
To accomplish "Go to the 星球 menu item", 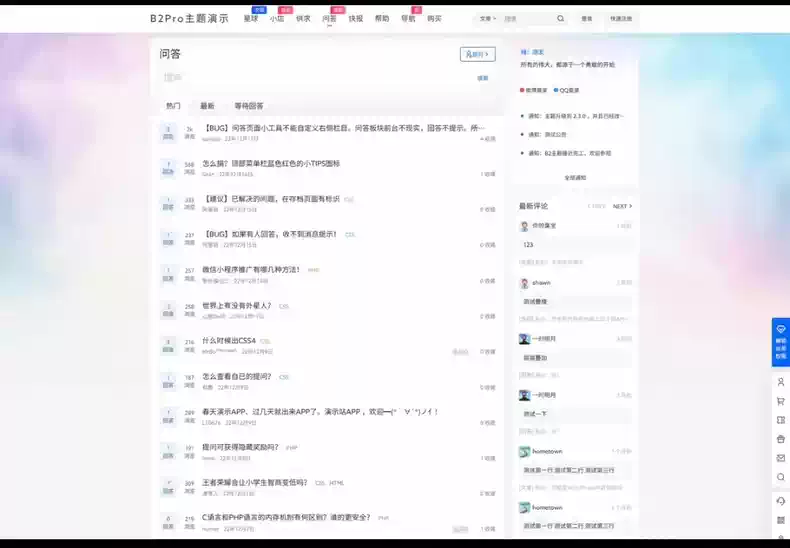I will pyautogui.click(x=251, y=19).
